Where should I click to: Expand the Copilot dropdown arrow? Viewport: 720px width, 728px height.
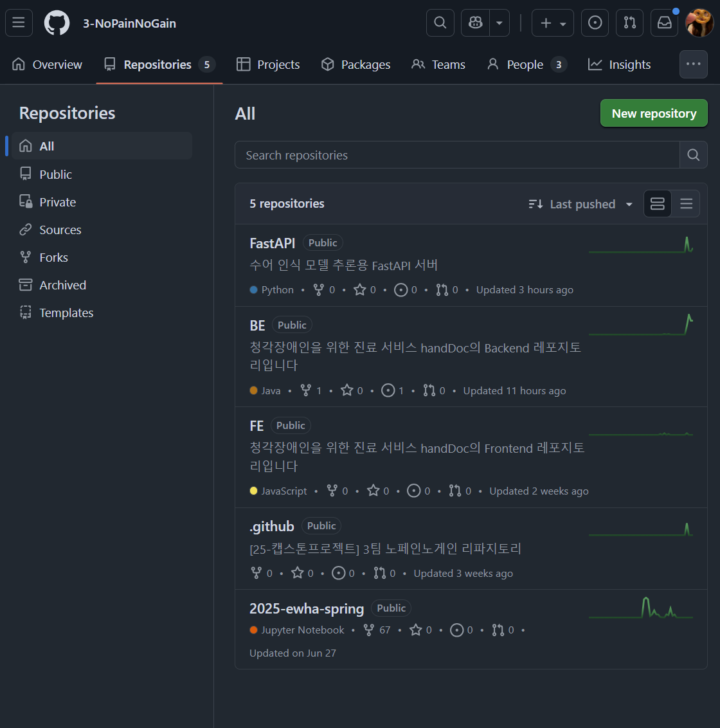pyautogui.click(x=500, y=23)
